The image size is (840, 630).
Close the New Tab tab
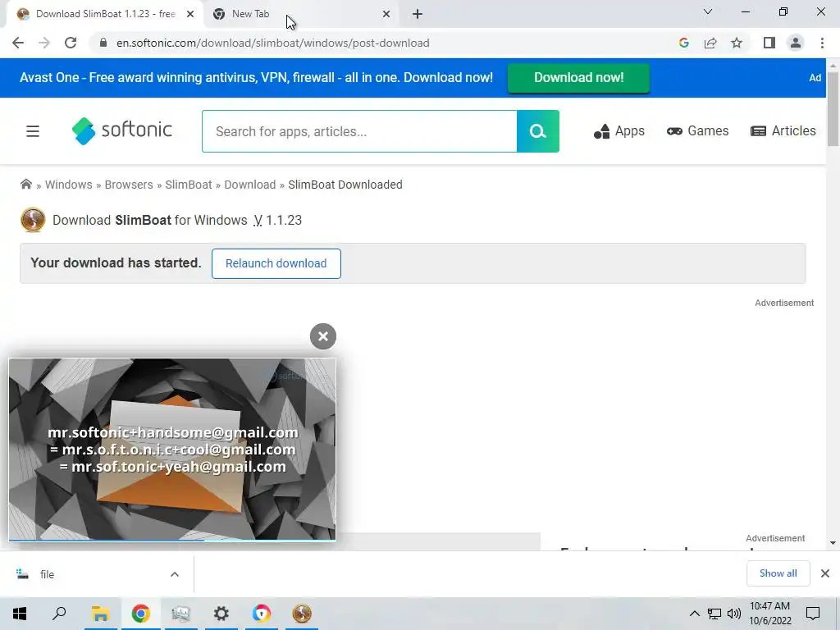coord(386,14)
